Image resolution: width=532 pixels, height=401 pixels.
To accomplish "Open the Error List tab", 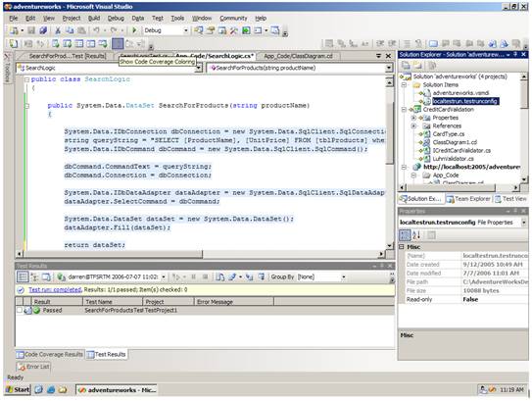I will [x=33, y=367].
